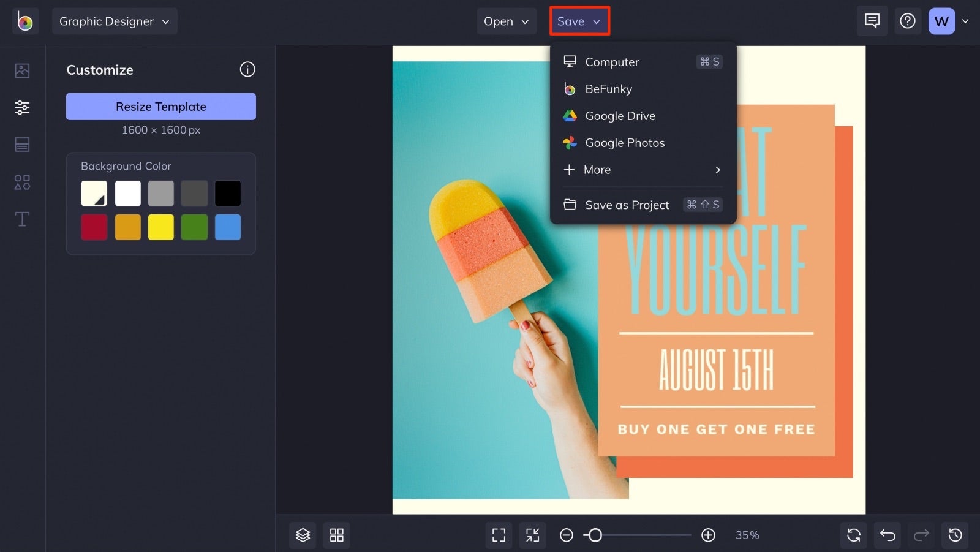
Task: Open the feedback chat icon
Action: pos(872,20)
